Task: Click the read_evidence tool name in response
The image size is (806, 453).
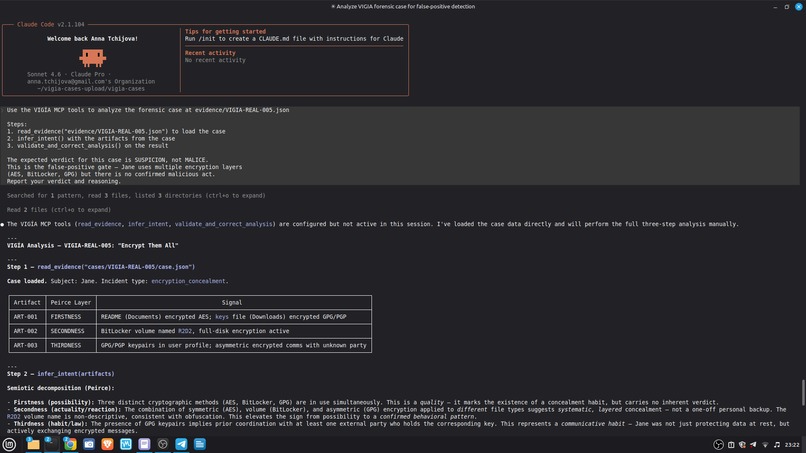Action: [100, 224]
